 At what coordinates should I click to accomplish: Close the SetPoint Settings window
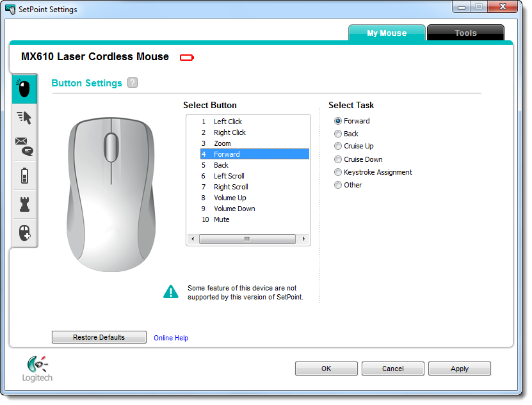tap(503, 7)
